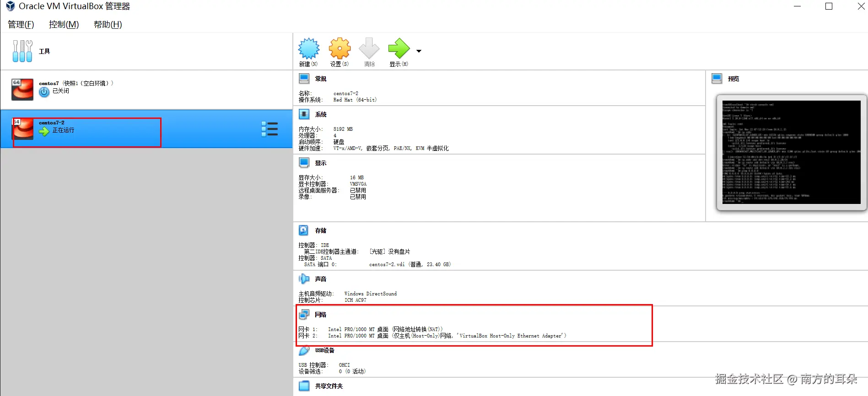Open the 管理(F) menu
The width and height of the screenshot is (868, 396).
[21, 24]
